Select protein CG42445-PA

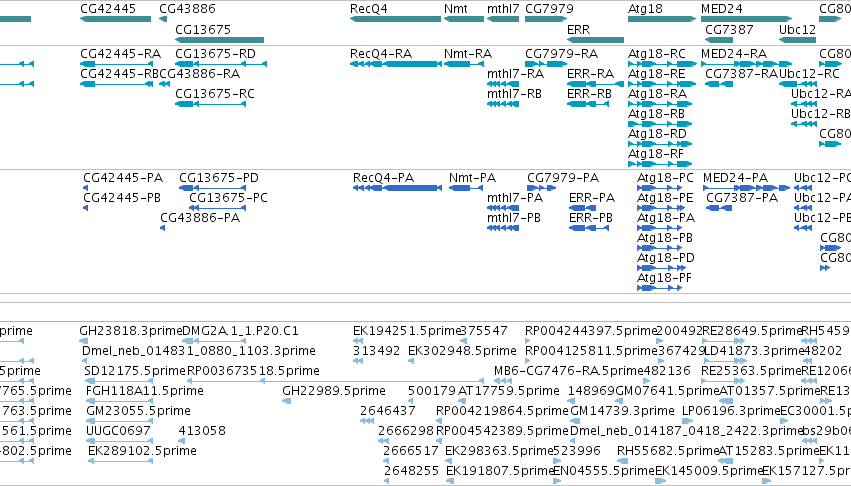pos(85,188)
